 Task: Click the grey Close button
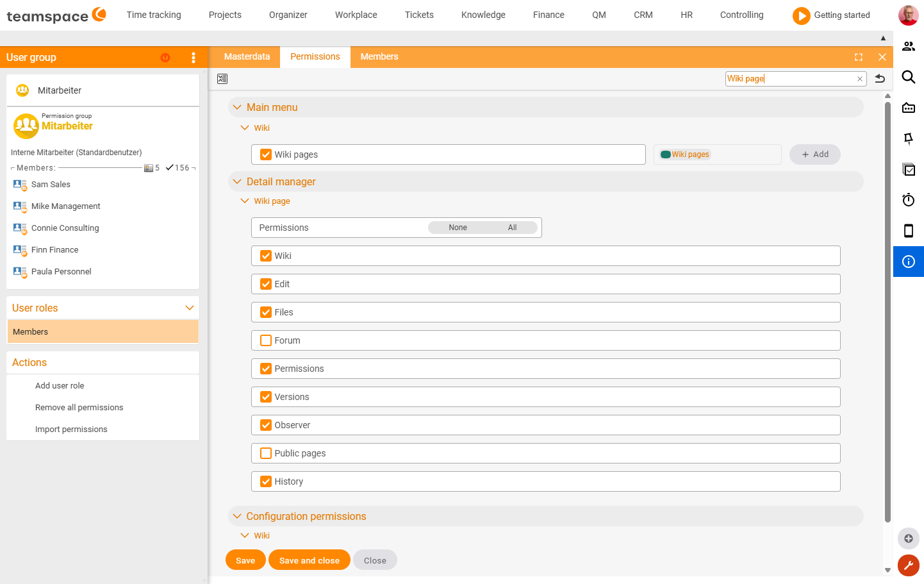tap(375, 560)
